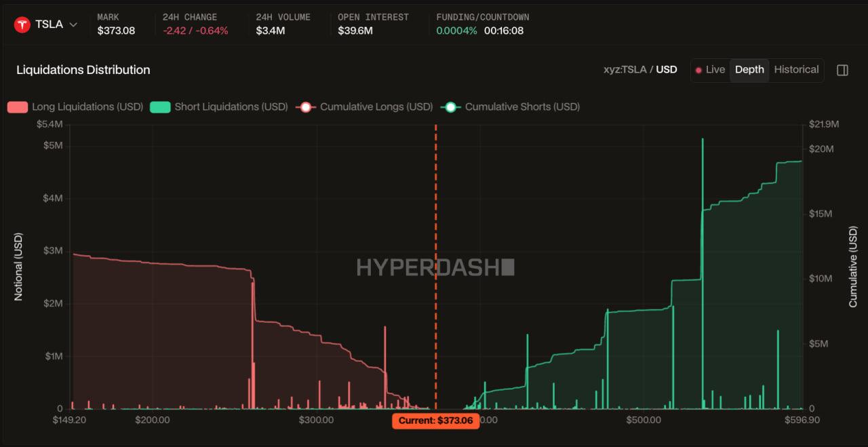Screen dimensions: 868x447
Task: Click the $500.00 x-axis label
Action: click(644, 420)
